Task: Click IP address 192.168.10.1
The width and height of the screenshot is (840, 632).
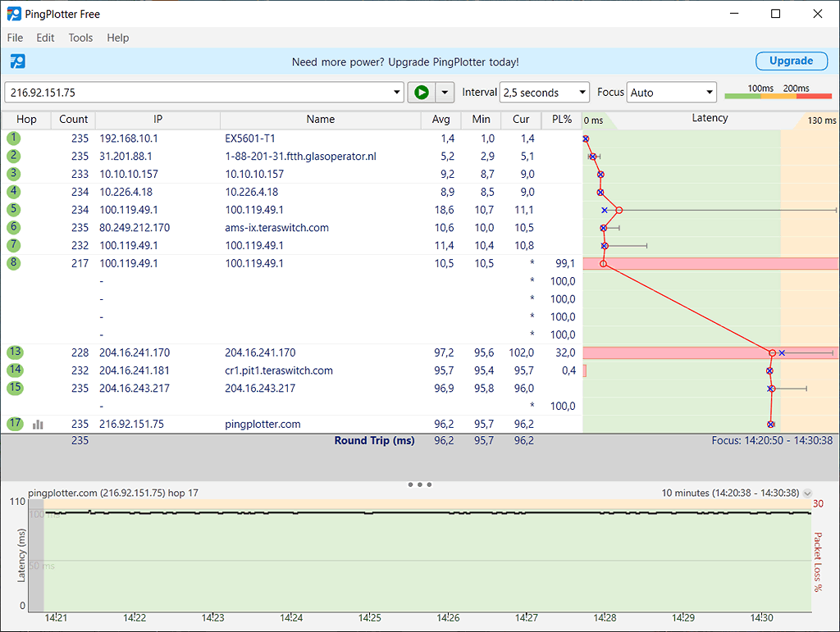Action: [129, 139]
